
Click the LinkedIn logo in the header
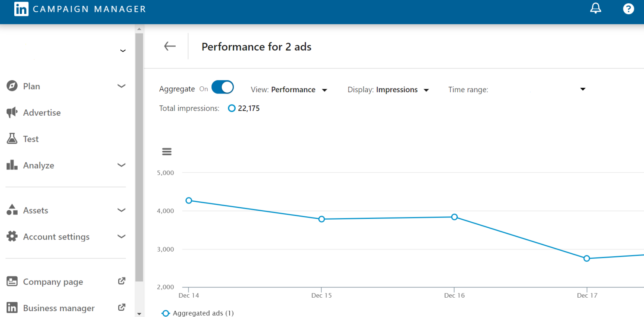pyautogui.click(x=21, y=9)
